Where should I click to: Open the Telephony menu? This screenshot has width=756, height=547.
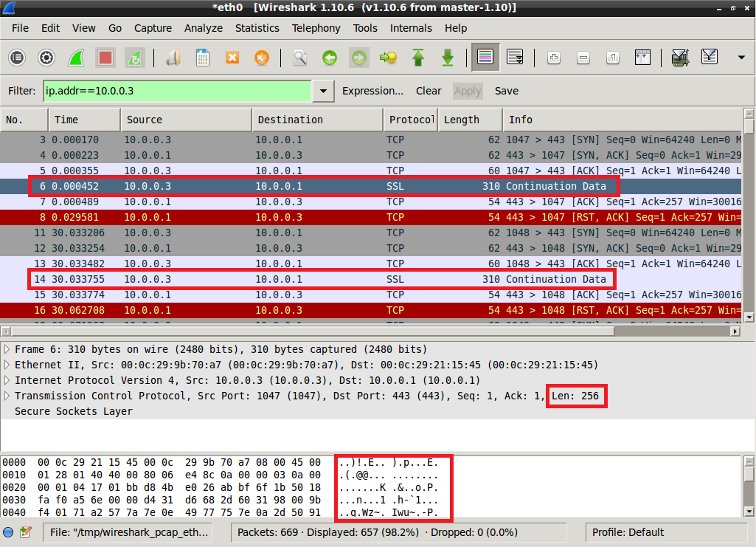316,28
